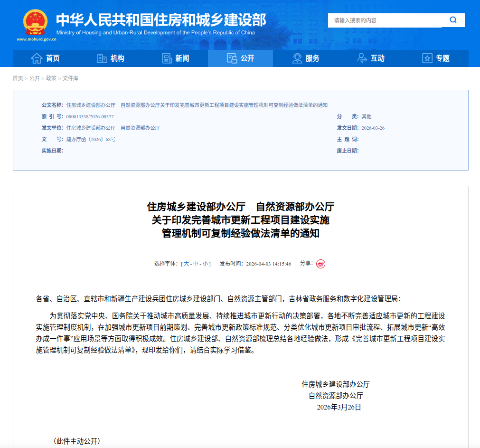This screenshot has width=480, height=448.
Task: Click the star icon beside 专题
Action: click(x=427, y=58)
